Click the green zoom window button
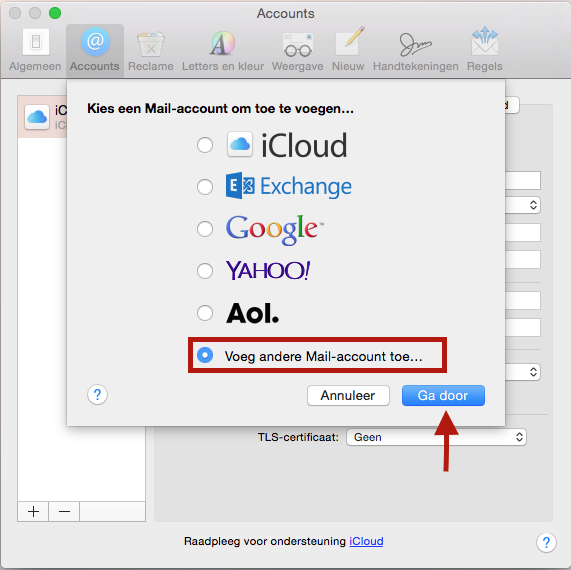Image resolution: width=571 pixels, height=570 pixels. (55, 13)
